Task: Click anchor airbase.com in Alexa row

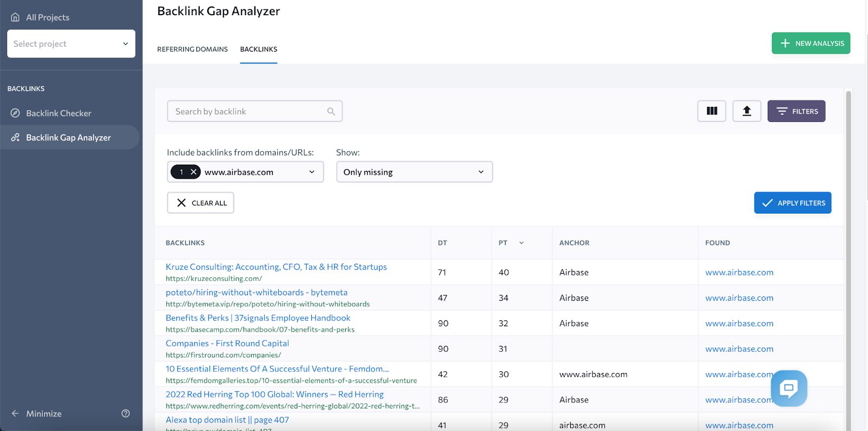Action: 582,425
